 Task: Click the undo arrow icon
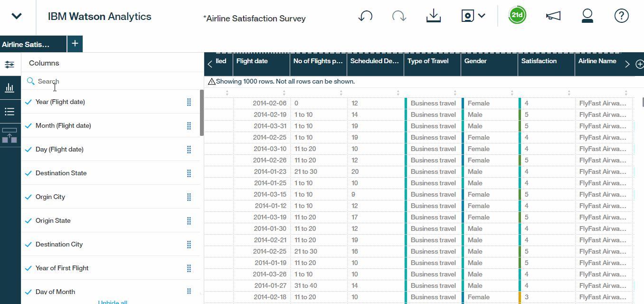point(365,16)
